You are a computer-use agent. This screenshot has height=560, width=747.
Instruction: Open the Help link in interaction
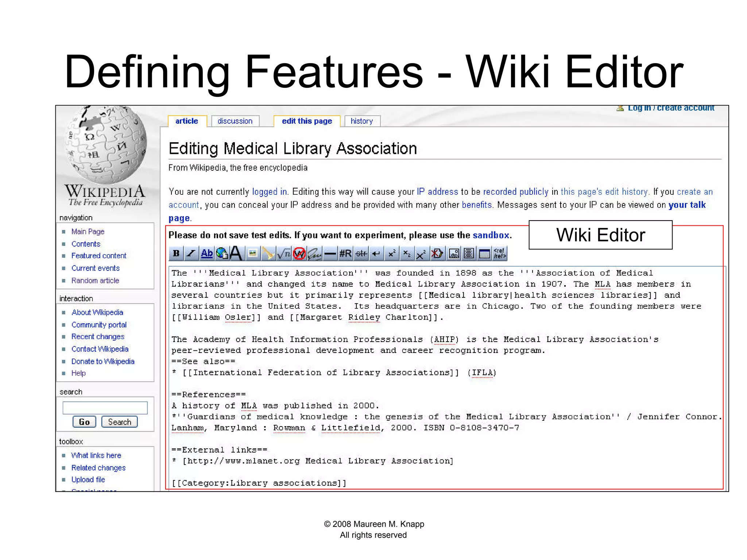(78, 373)
